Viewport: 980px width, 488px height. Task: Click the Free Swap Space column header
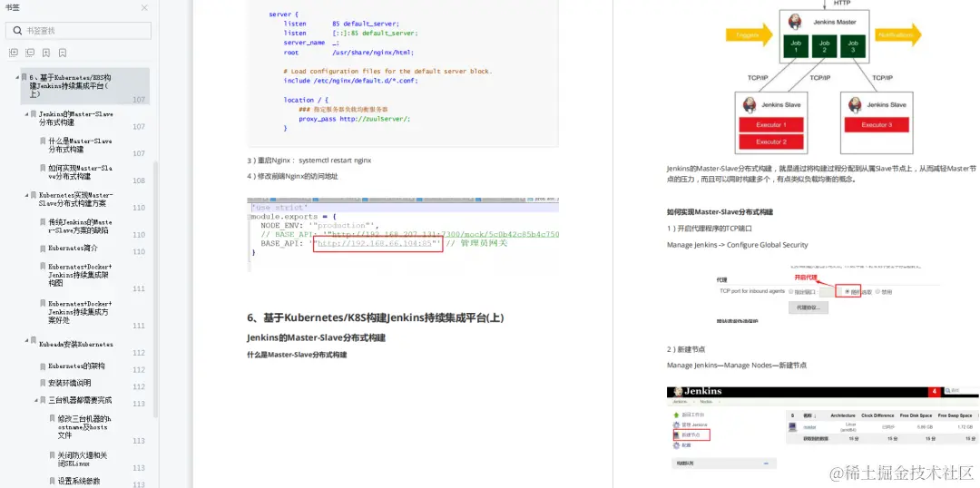pyautogui.click(x=955, y=415)
